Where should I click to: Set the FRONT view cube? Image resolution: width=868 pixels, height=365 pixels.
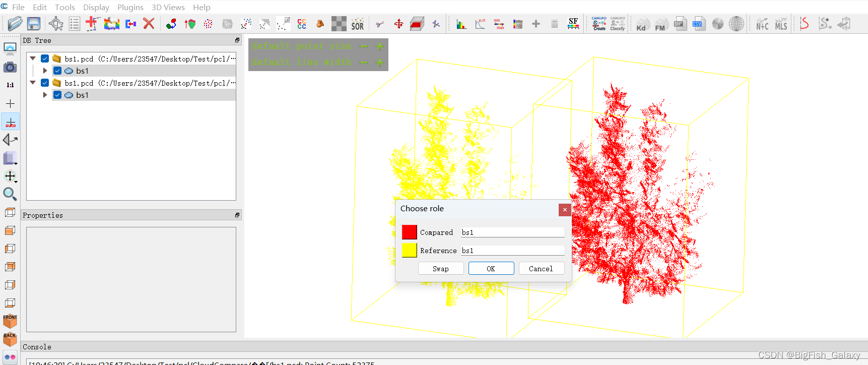click(x=10, y=321)
